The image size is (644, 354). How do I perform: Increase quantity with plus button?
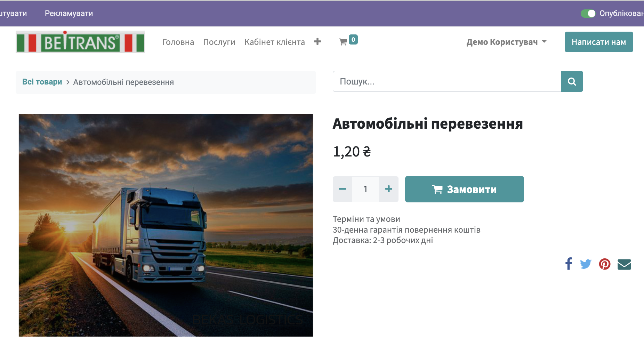point(389,189)
